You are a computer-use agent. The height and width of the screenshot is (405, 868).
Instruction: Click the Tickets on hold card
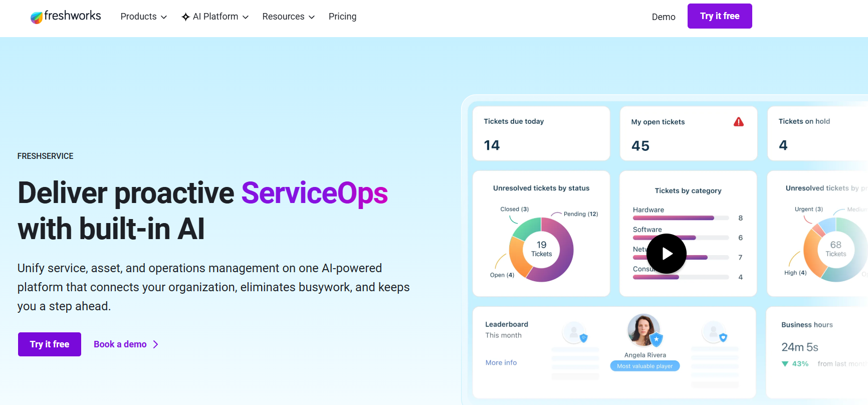point(818,133)
